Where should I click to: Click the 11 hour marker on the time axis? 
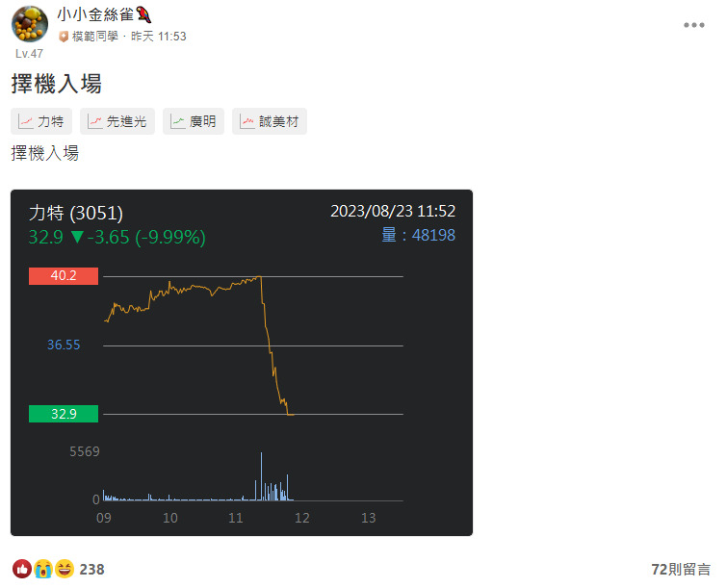[236, 518]
